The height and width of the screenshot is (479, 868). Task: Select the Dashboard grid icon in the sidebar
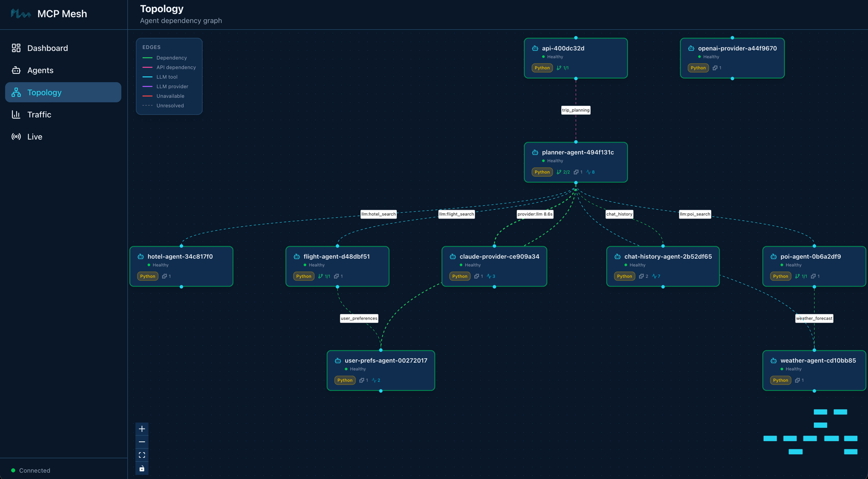[x=16, y=48]
